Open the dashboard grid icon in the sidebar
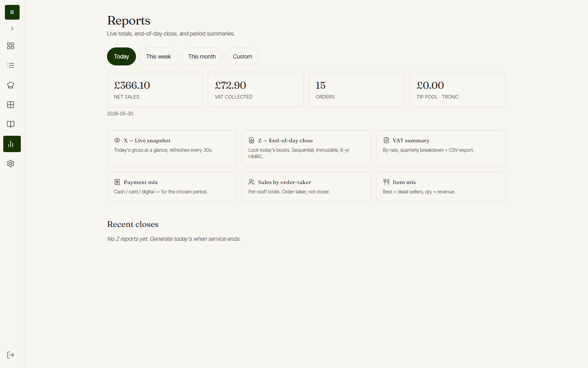588x368 pixels. (x=11, y=46)
